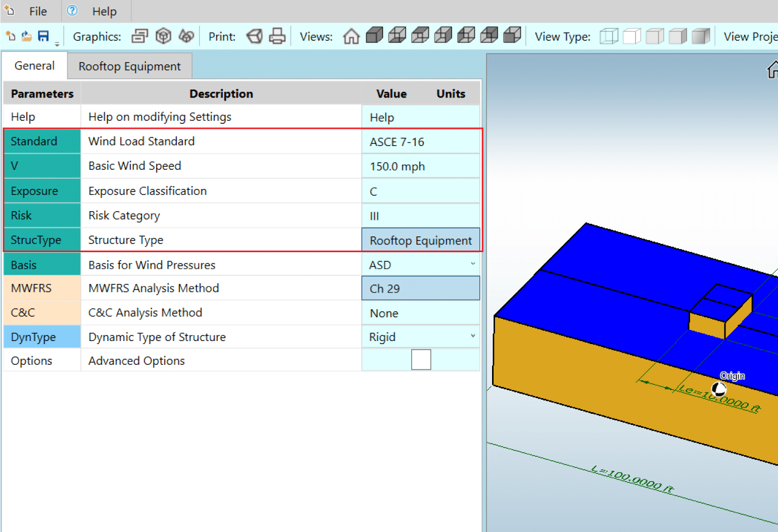Click the Help value for modifying settings
Screen dimensions: 778x532
(420, 117)
